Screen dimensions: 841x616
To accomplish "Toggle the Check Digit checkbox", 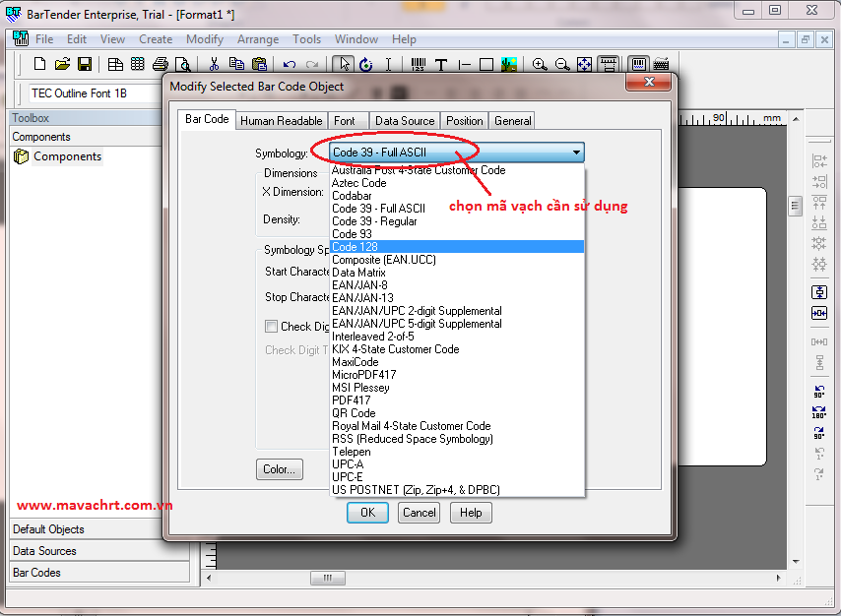I will [272, 326].
